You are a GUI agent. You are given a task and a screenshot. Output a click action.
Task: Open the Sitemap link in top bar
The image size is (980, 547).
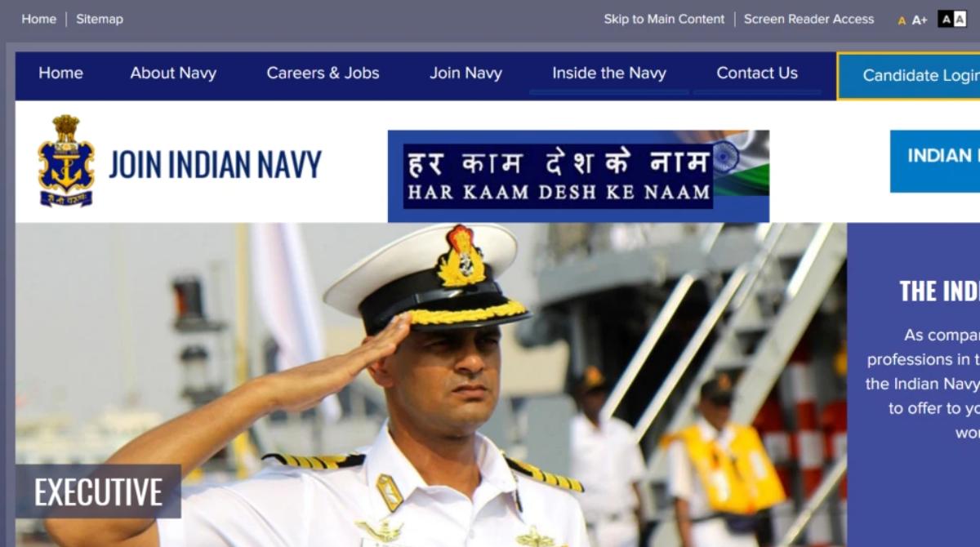(x=100, y=19)
